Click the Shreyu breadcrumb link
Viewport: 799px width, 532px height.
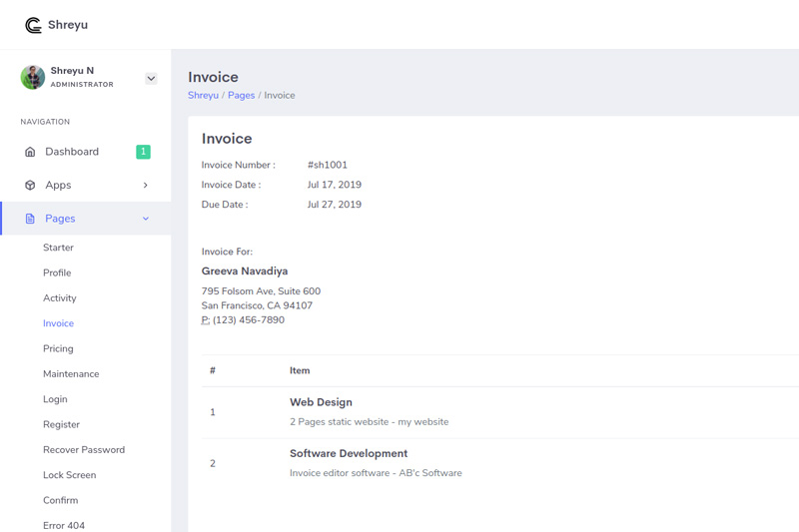tap(203, 95)
